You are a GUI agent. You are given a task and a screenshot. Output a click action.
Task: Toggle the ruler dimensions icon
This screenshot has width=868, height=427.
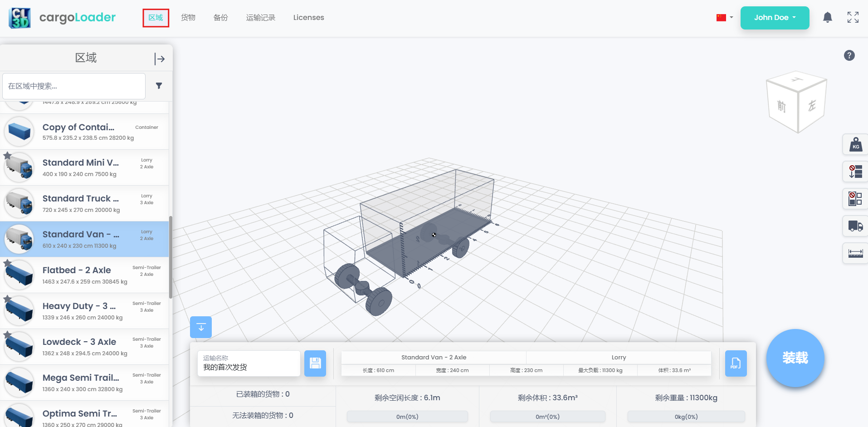click(x=855, y=253)
